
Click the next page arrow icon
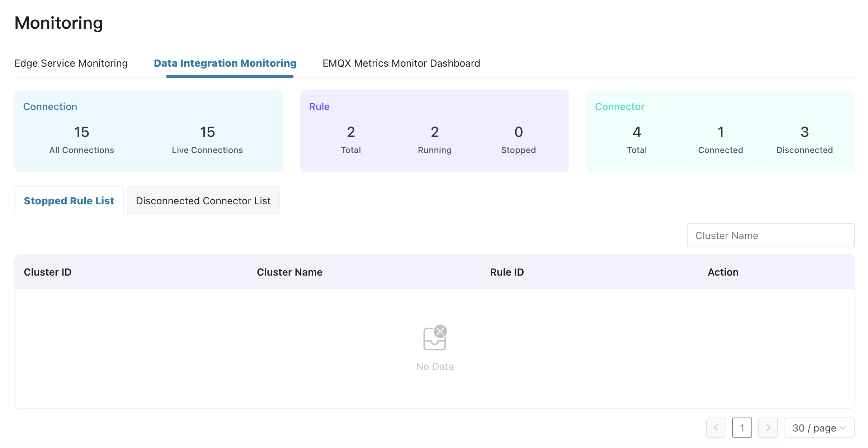pyautogui.click(x=768, y=428)
